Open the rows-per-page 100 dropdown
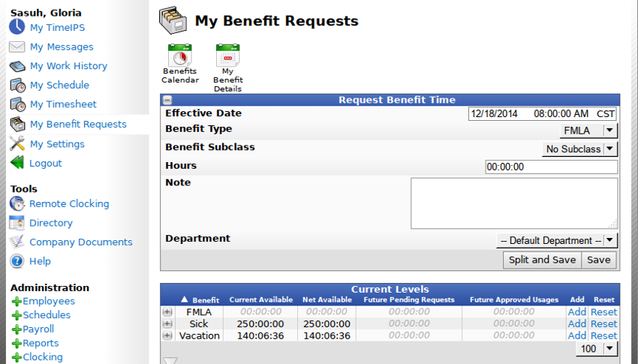The width and height of the screenshot is (638, 364). tap(597, 348)
